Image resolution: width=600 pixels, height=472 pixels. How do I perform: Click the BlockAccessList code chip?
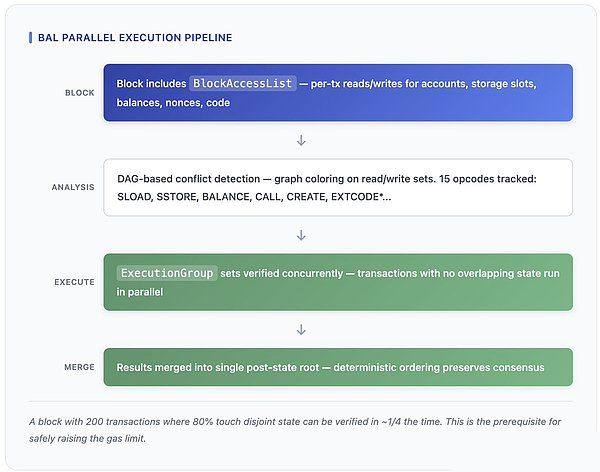click(243, 83)
